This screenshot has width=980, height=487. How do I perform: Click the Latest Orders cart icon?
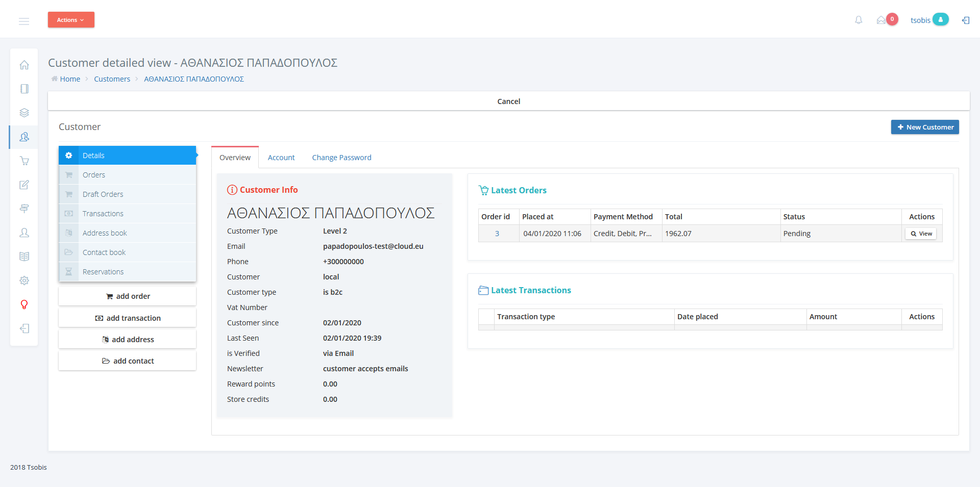tap(483, 190)
